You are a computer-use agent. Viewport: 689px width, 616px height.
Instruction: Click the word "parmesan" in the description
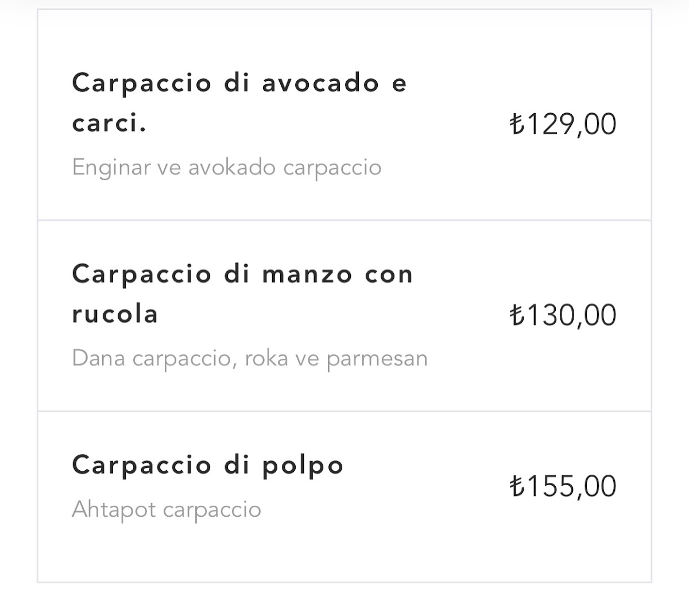click(377, 359)
